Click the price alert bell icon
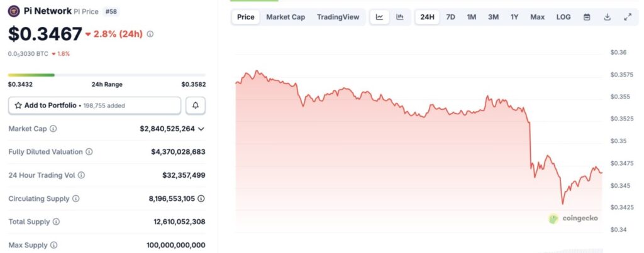 coord(195,105)
